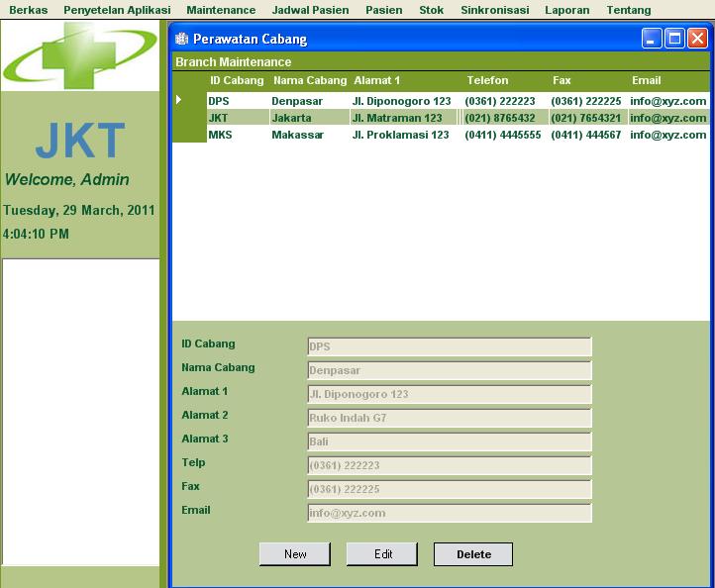
Task: Open the Tentang menu
Action: [x=629, y=10]
